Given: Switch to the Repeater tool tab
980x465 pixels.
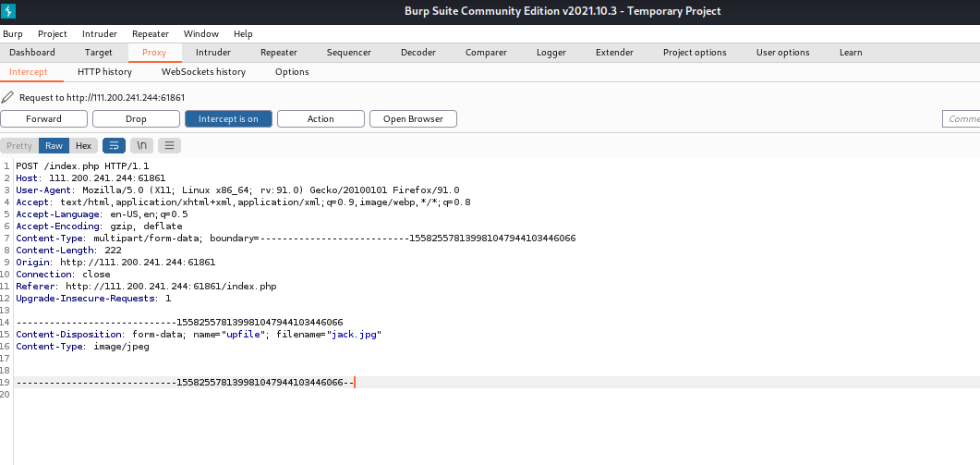Looking at the screenshot, I should coord(279,53).
